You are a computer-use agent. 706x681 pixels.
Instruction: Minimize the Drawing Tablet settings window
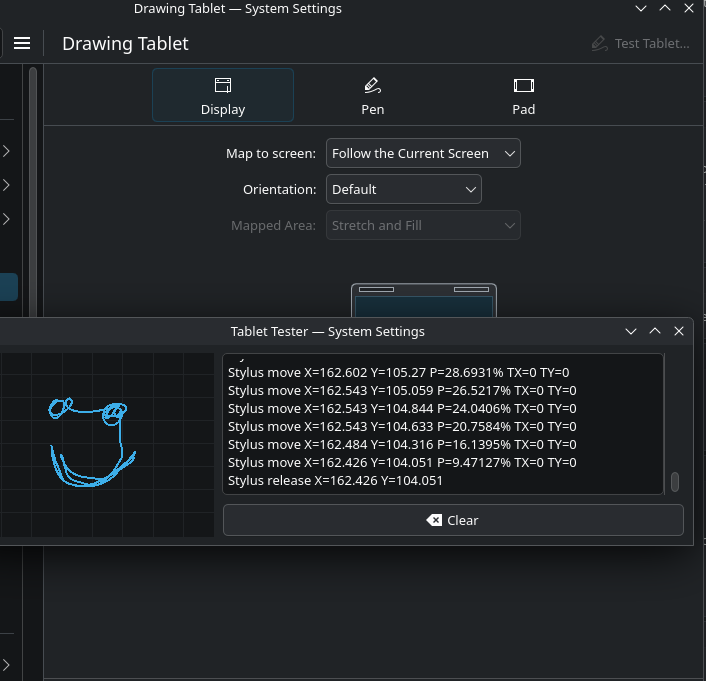[x=641, y=9]
